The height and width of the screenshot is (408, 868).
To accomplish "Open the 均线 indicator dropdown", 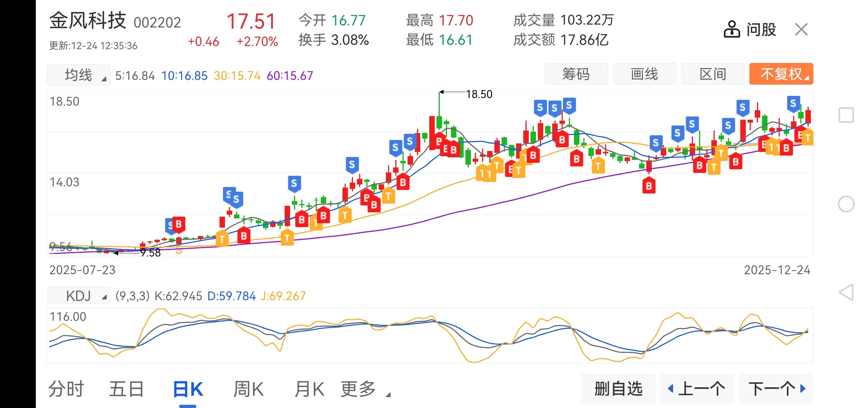I will coord(79,75).
